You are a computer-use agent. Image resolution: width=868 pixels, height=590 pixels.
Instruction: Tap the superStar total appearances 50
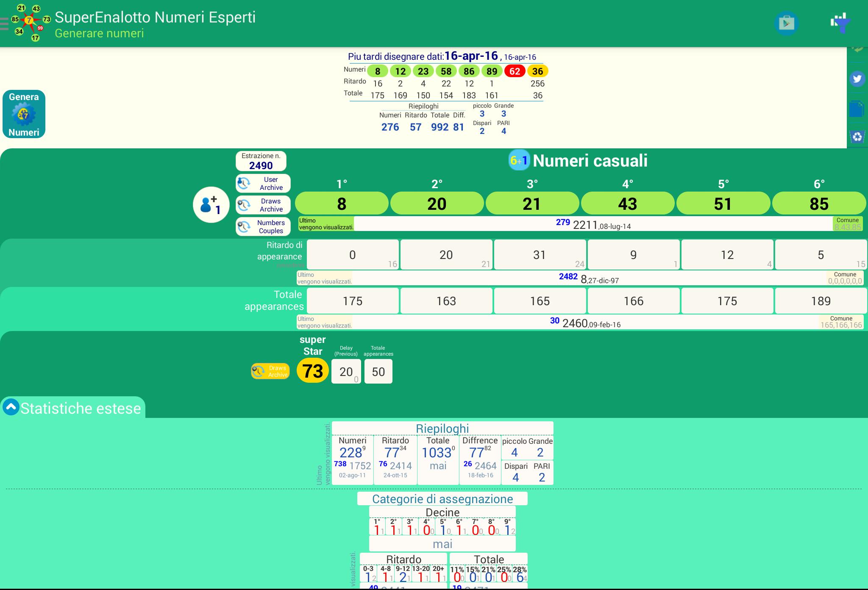click(378, 371)
